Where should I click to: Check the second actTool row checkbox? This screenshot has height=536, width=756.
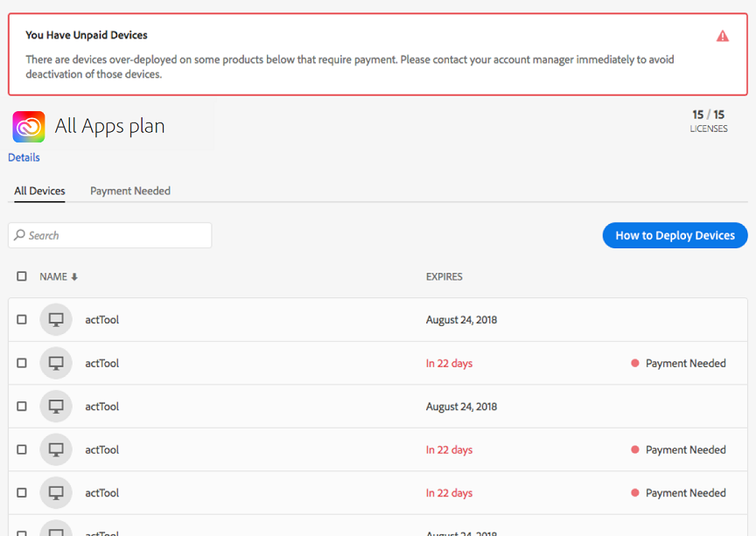point(22,363)
